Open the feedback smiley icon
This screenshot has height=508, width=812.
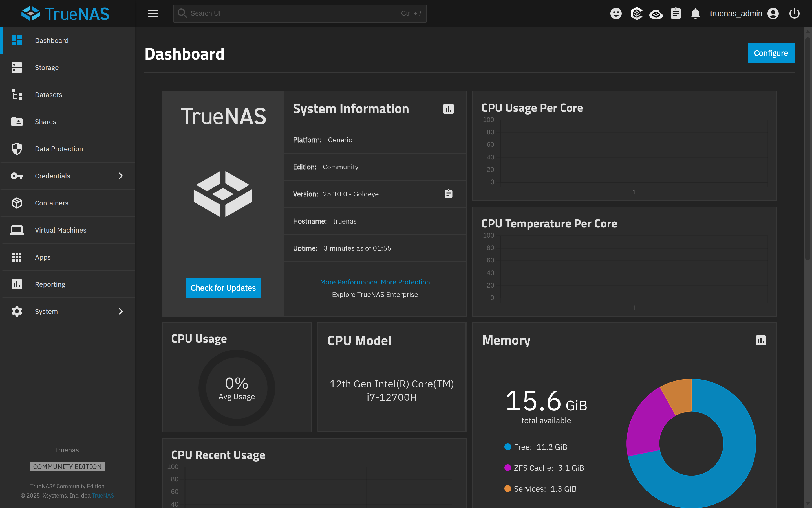click(616, 14)
